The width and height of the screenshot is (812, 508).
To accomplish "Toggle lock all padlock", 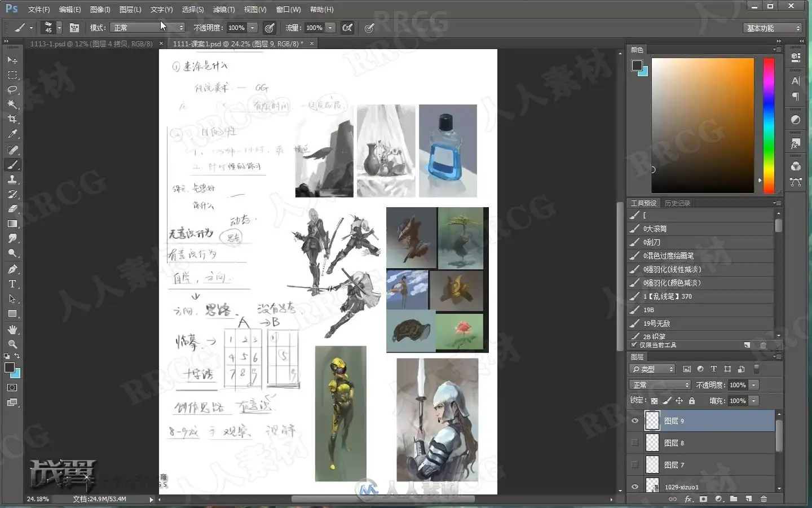I will pos(691,401).
